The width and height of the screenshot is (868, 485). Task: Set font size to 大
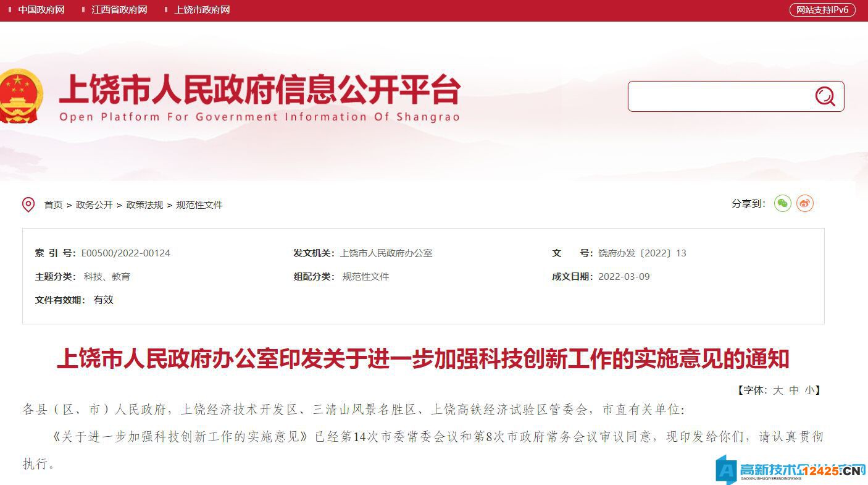(778, 390)
